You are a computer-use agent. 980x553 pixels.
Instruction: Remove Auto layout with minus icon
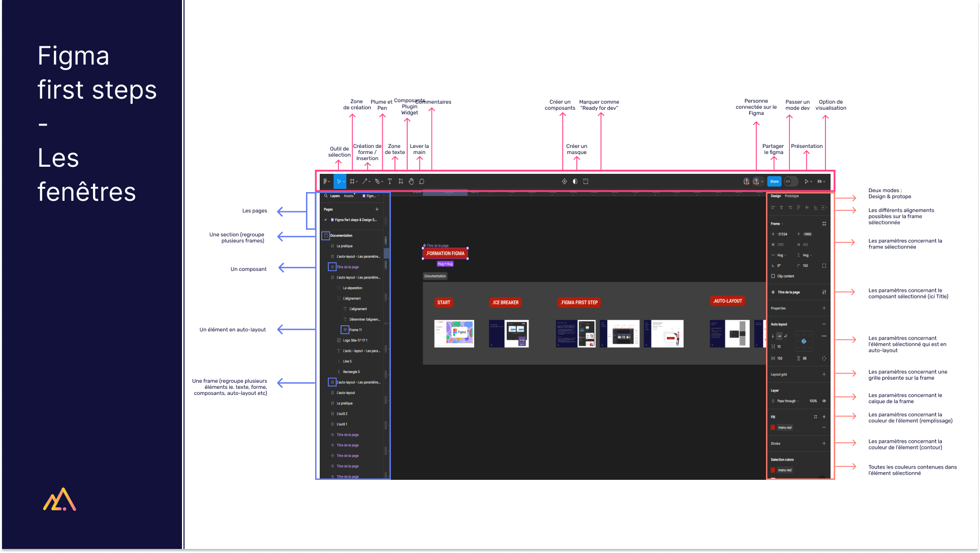pos(824,324)
